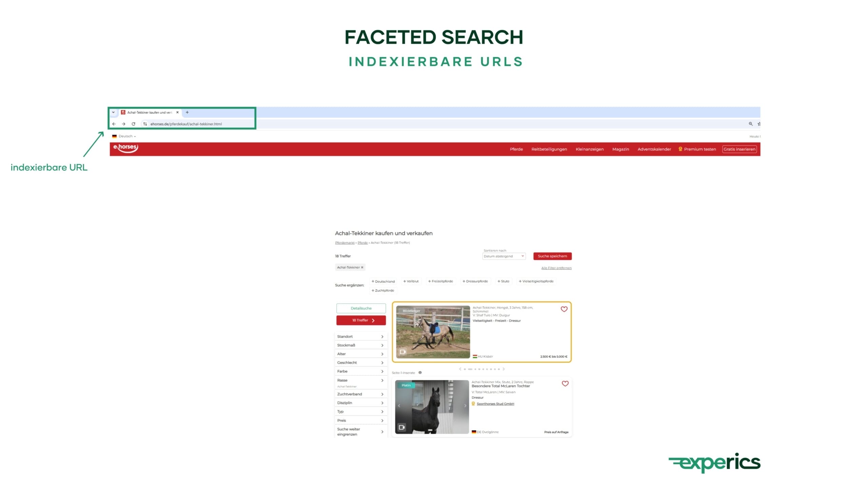The height and width of the screenshot is (488, 868).
Task: Expand the Preis filter section
Action: (361, 420)
